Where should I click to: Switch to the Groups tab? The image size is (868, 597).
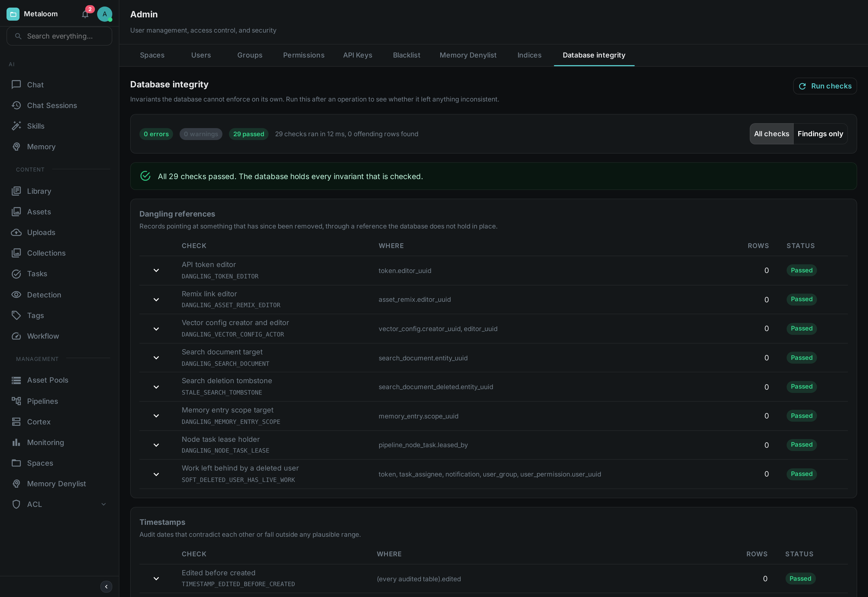[x=250, y=55]
